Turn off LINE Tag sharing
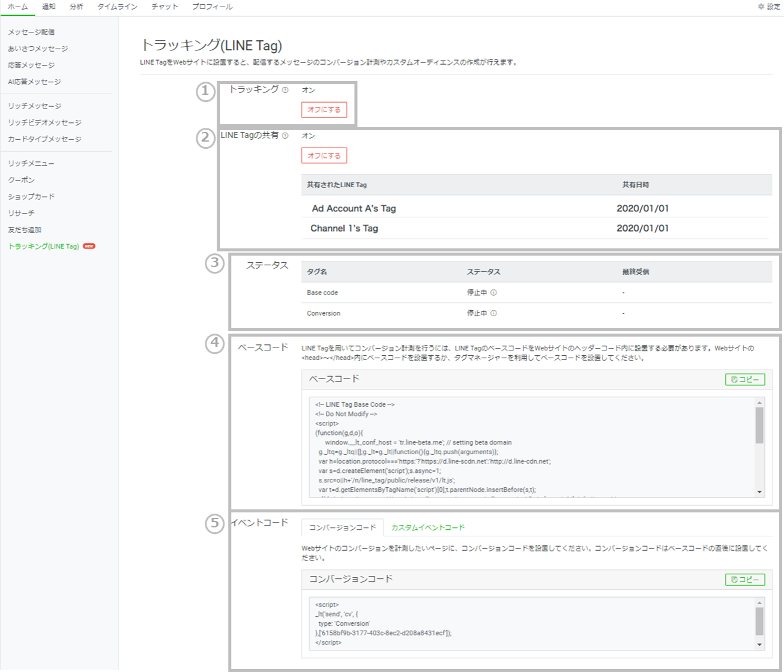The height and width of the screenshot is (672, 784). coord(324,155)
